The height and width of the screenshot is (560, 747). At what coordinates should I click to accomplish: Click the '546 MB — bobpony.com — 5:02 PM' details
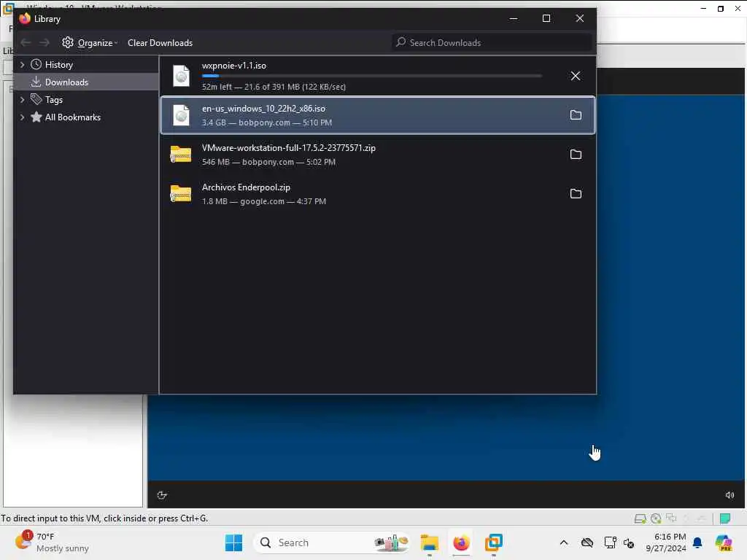268,163
